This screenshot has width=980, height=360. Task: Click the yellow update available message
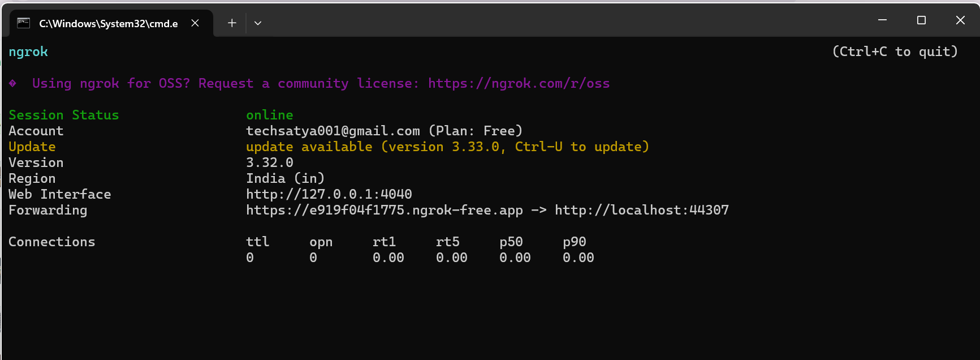point(447,147)
